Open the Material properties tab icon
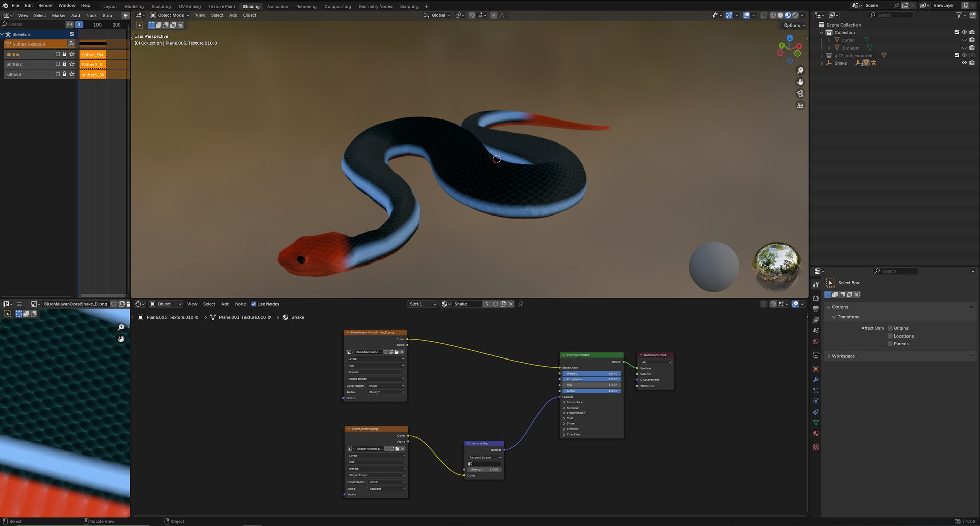 tap(816, 434)
